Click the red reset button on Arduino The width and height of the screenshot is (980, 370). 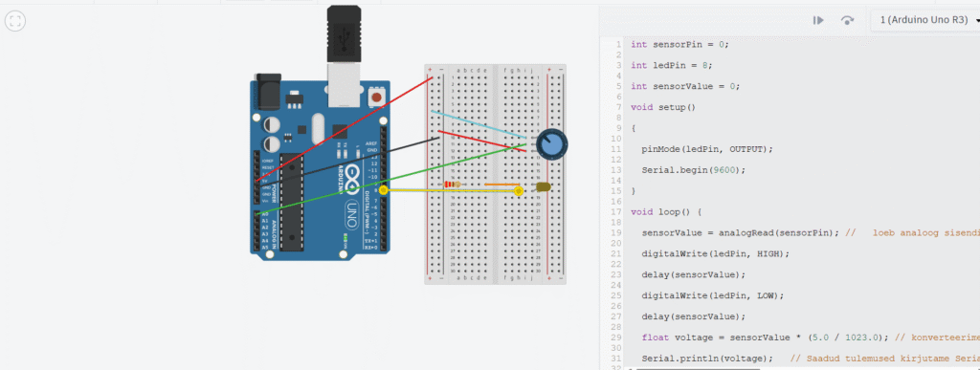tap(376, 98)
